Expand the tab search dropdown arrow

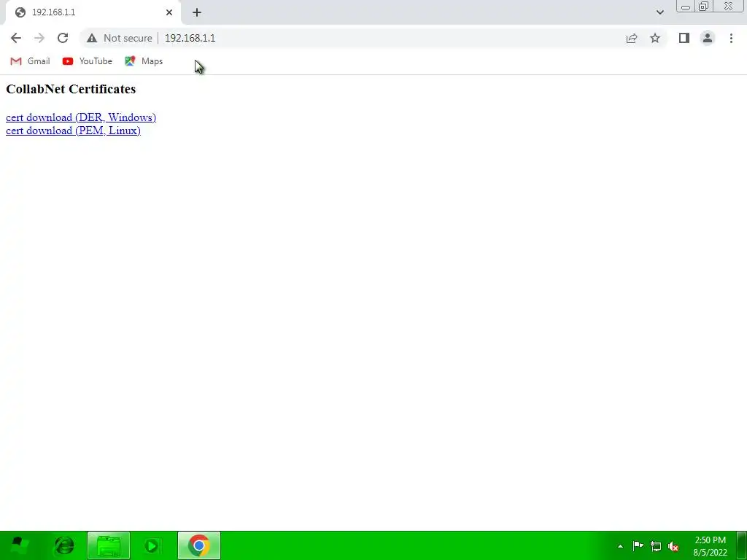click(x=659, y=12)
